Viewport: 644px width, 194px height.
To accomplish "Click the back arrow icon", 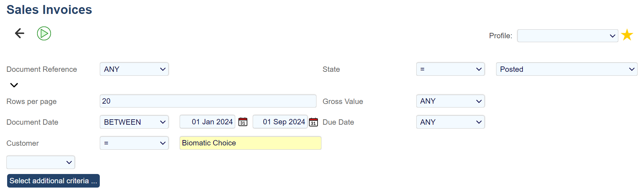I will (20, 34).
